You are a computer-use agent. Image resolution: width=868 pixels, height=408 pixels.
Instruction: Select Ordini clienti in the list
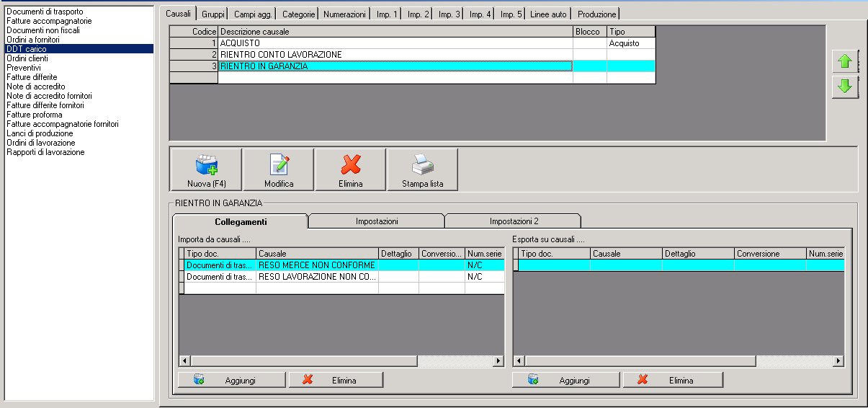79,58
